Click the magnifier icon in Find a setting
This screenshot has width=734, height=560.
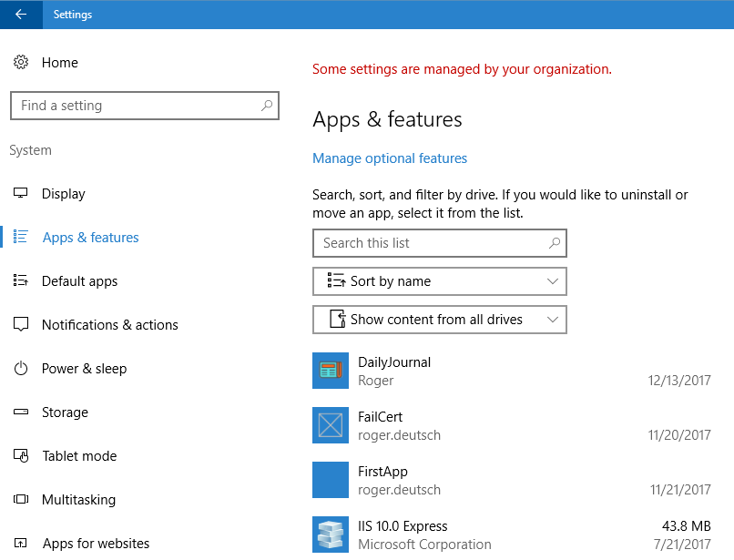267,106
